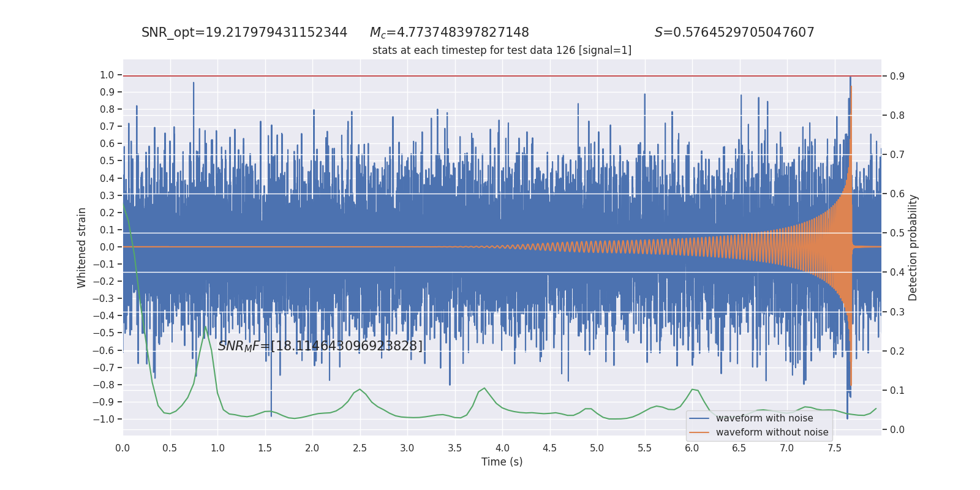Click the 0.4 tick on Detection probability axis
980x490 pixels.
coord(897,272)
